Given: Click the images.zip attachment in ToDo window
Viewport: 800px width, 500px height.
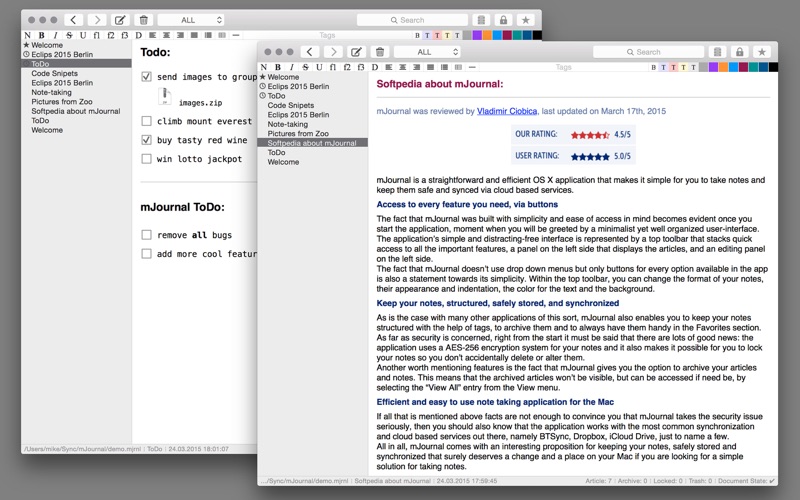Looking at the screenshot, I should (x=191, y=97).
